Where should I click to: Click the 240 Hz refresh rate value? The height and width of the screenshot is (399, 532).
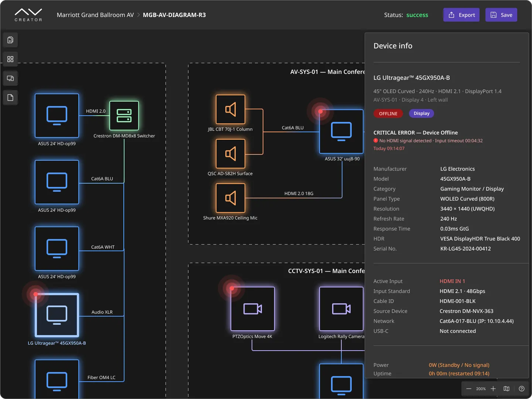pyautogui.click(x=449, y=219)
